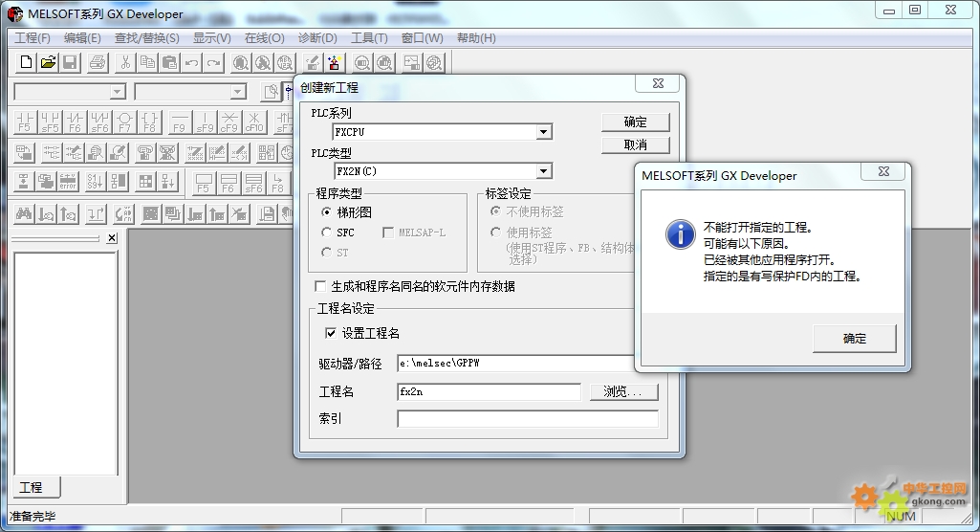Select the 梯形图 program type radio
This screenshot has height=532, width=980.
point(326,211)
